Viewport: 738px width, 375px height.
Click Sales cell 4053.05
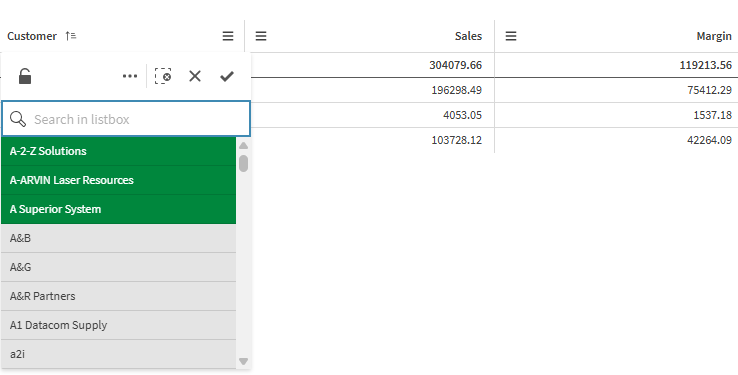click(x=462, y=115)
